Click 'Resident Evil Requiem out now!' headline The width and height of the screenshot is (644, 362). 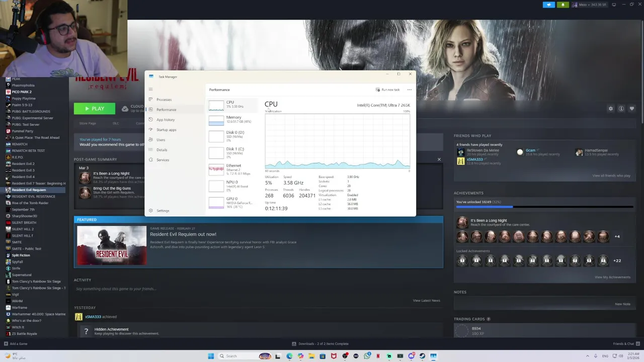pos(183,234)
